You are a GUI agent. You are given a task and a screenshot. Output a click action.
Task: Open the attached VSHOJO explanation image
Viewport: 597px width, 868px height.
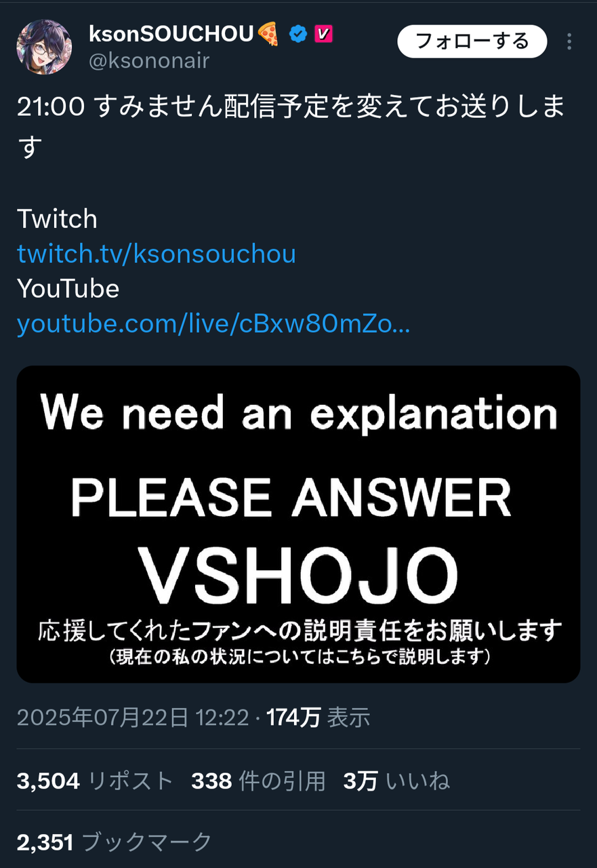tap(298, 524)
